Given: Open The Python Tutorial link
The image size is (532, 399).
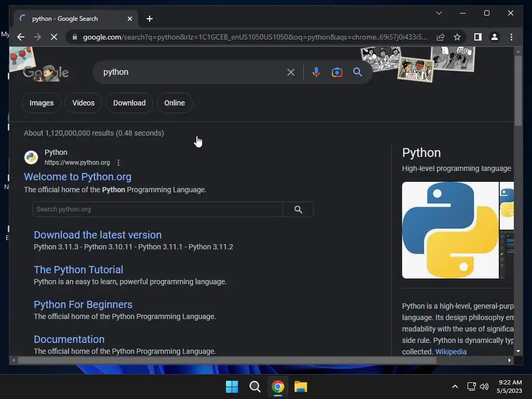Looking at the screenshot, I should [x=78, y=270].
